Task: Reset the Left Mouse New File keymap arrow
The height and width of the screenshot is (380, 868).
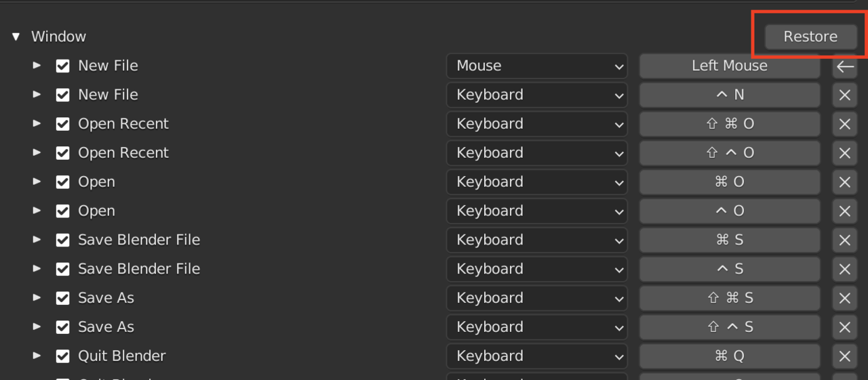Action: coord(844,66)
